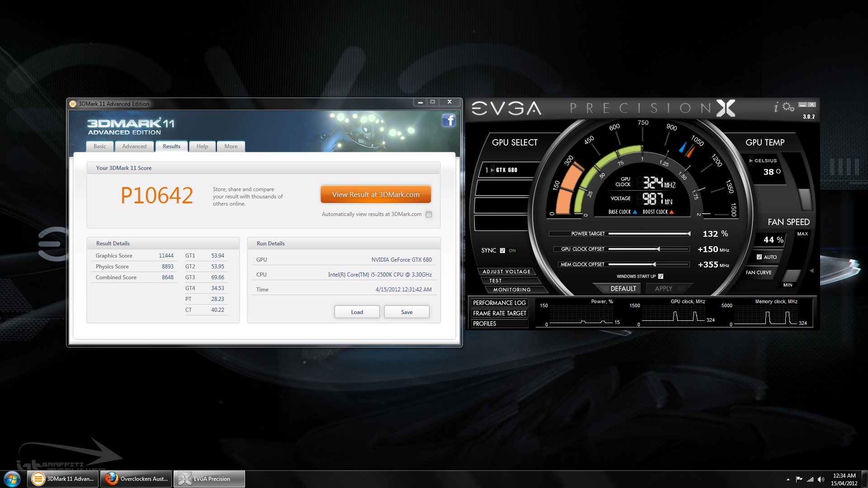Toggle the fan AUTO checkbox

coord(759,257)
